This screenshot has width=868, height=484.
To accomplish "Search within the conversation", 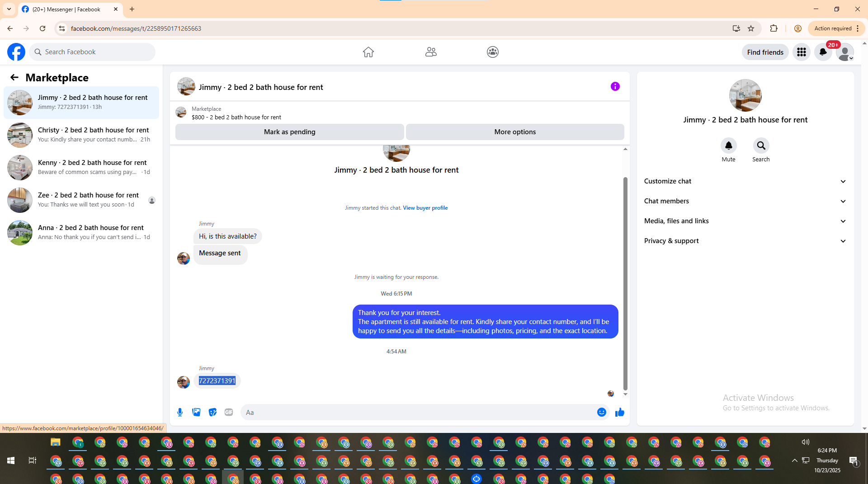I will (x=761, y=146).
